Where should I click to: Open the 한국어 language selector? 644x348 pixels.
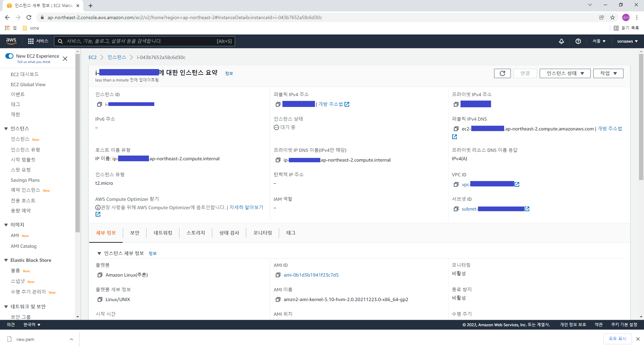pos(32,325)
